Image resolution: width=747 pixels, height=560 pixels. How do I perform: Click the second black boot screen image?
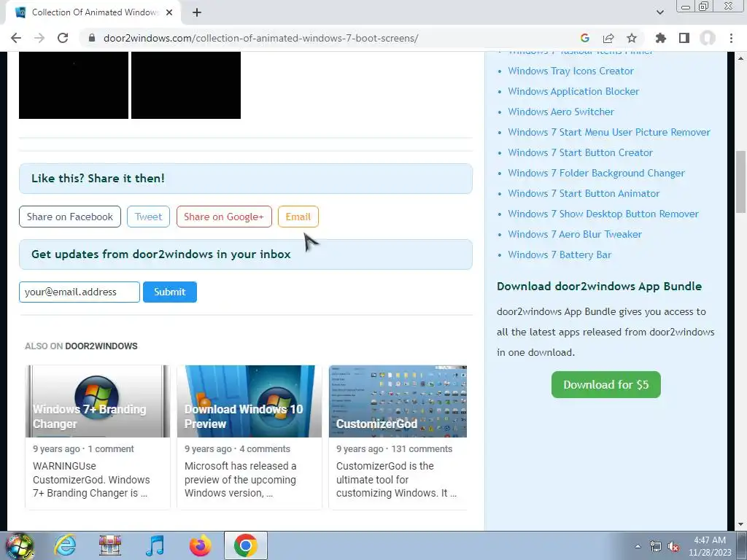[186, 85]
